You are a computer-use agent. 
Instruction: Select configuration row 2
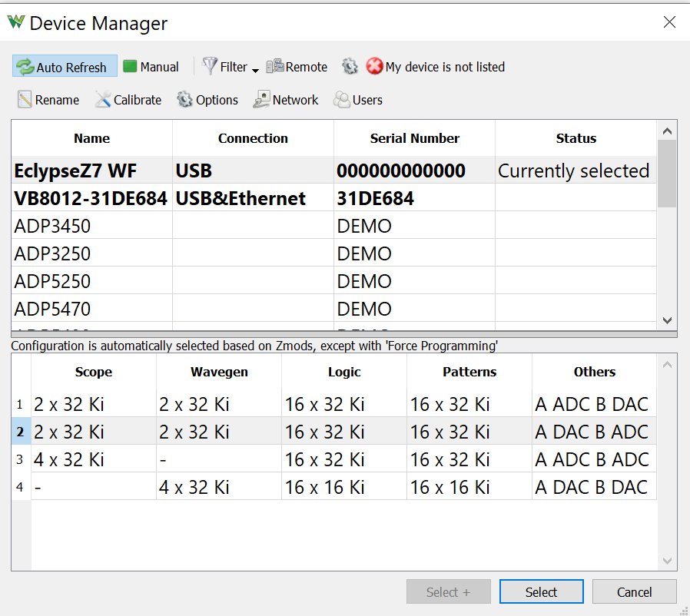[x=333, y=431]
